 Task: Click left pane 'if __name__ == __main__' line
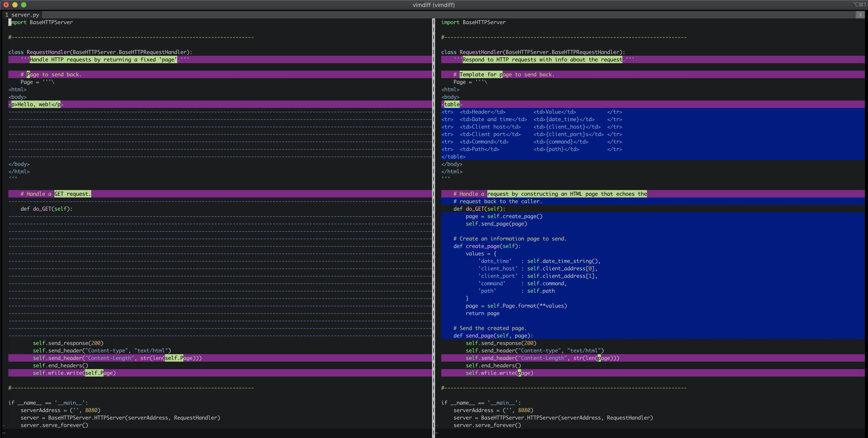[48, 403]
